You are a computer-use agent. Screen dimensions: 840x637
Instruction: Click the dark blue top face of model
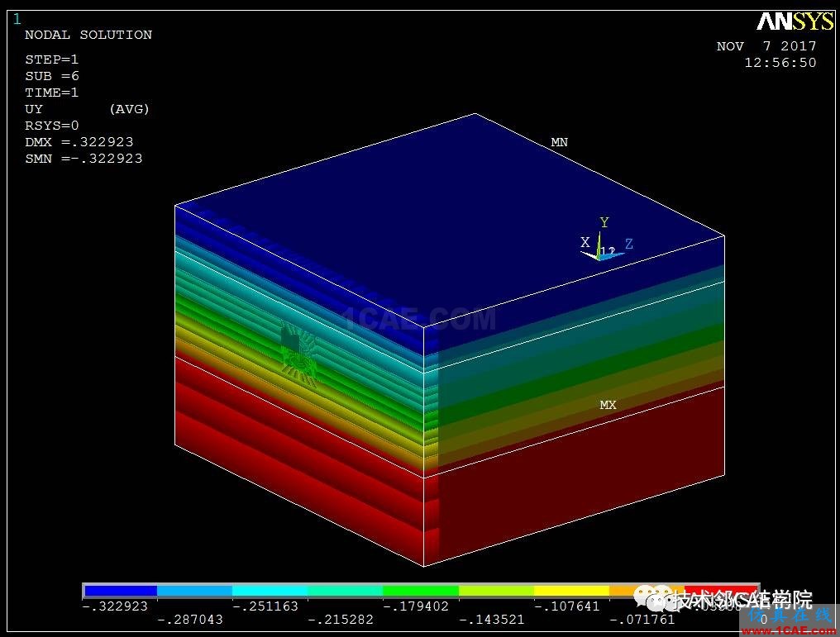click(x=450, y=220)
